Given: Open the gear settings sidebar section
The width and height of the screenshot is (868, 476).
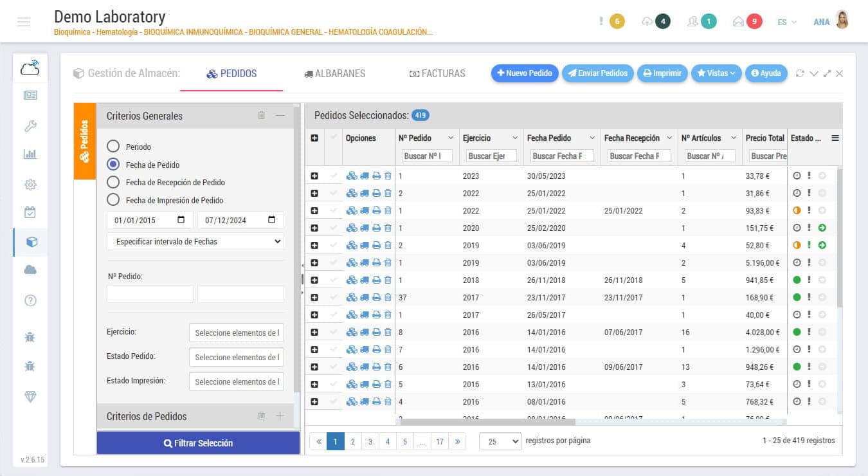Looking at the screenshot, I should pos(30,185).
